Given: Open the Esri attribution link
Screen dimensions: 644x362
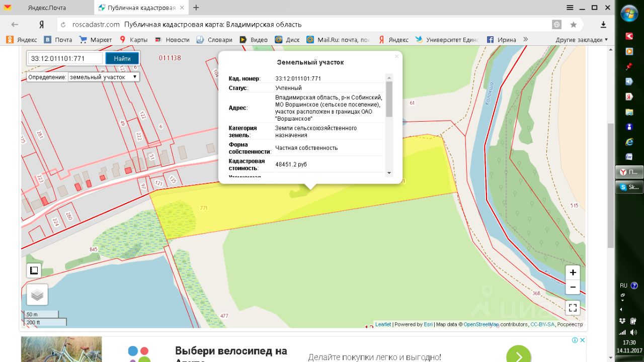Looking at the screenshot, I should (x=428, y=324).
